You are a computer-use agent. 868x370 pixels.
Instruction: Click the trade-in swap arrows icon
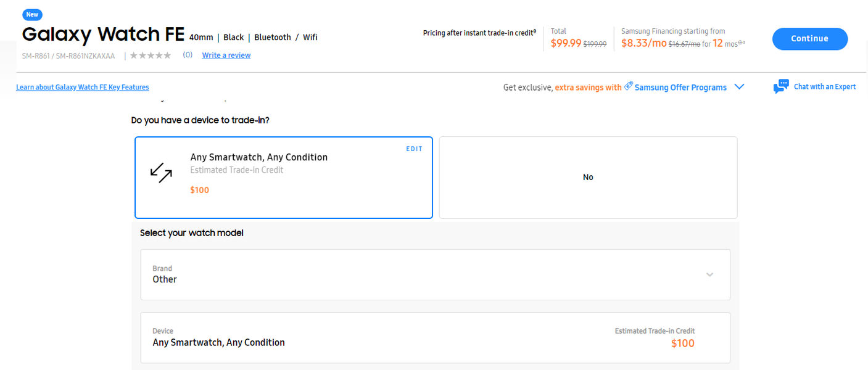(x=162, y=173)
